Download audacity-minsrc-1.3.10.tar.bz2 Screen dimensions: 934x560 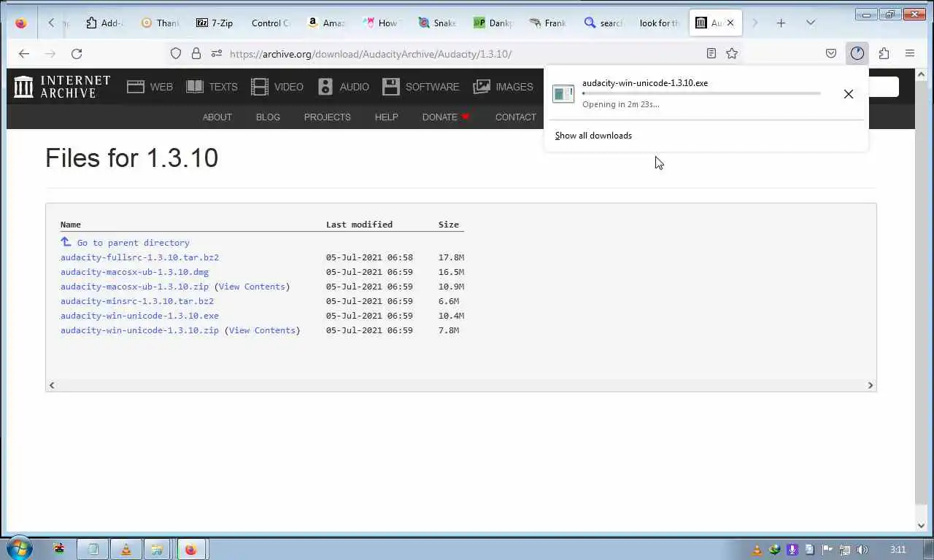click(137, 301)
